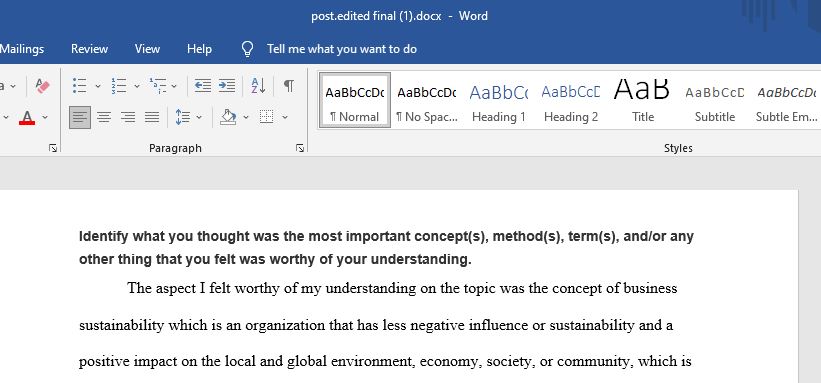Click the word "Identify" in the bold heading
Image resolution: width=821 pixels, height=383 pixels.
pos(104,237)
